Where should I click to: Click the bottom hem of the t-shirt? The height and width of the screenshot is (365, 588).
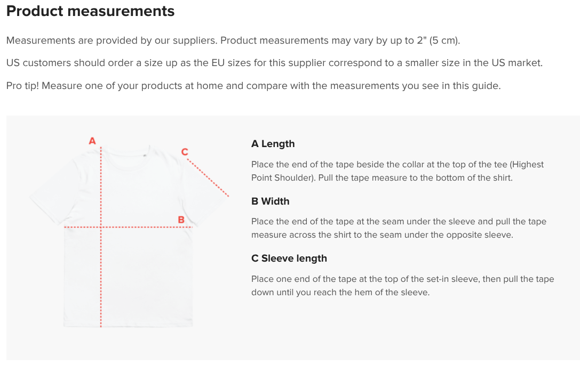(x=128, y=324)
